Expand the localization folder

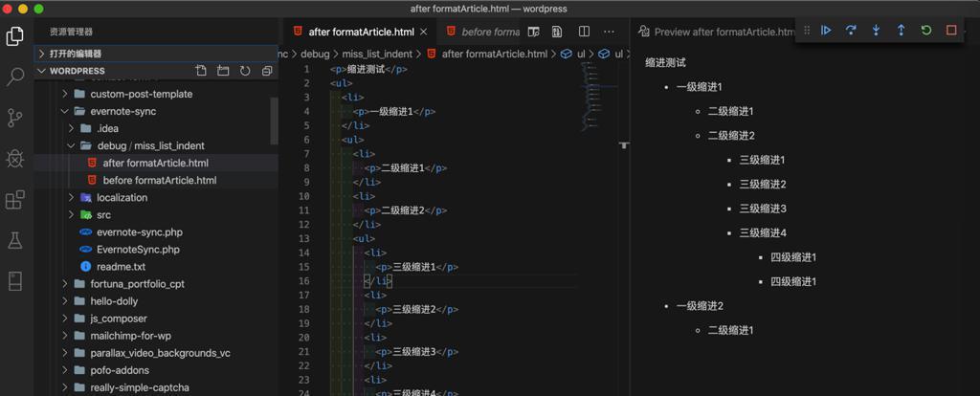[71, 197]
